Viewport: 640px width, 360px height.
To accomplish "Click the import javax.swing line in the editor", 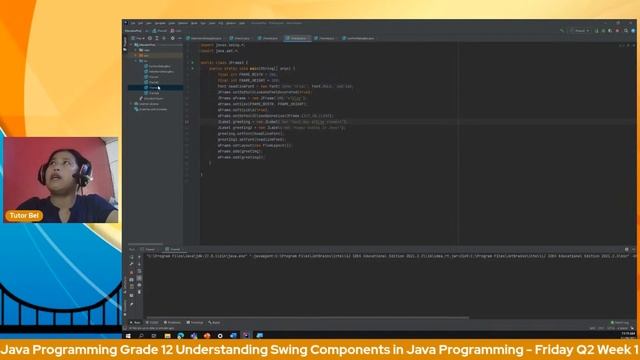I will tap(223, 45).
